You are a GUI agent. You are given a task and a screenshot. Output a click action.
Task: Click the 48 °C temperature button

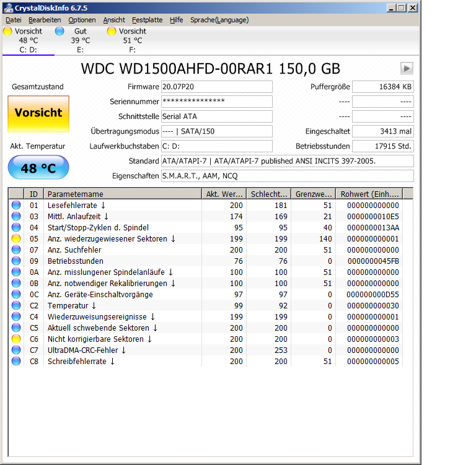coord(38,167)
